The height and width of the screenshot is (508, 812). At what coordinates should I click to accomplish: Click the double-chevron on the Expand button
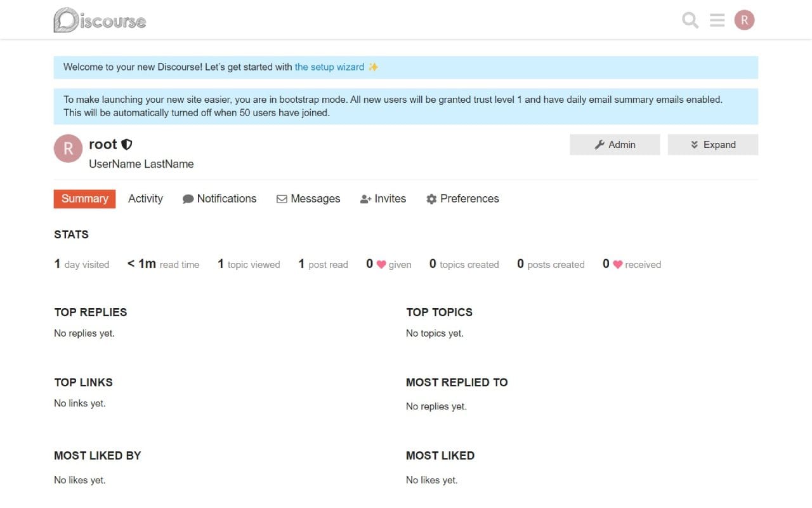tap(694, 144)
